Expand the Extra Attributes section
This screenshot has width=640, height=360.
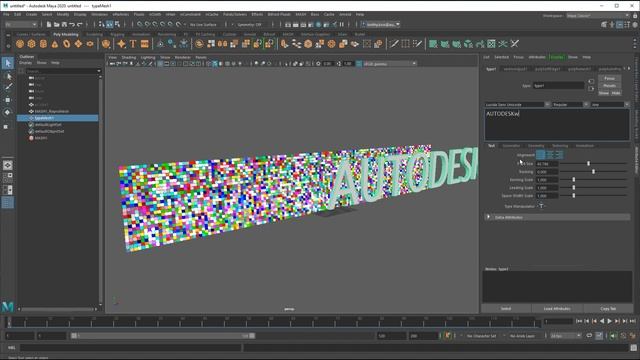pos(557,217)
